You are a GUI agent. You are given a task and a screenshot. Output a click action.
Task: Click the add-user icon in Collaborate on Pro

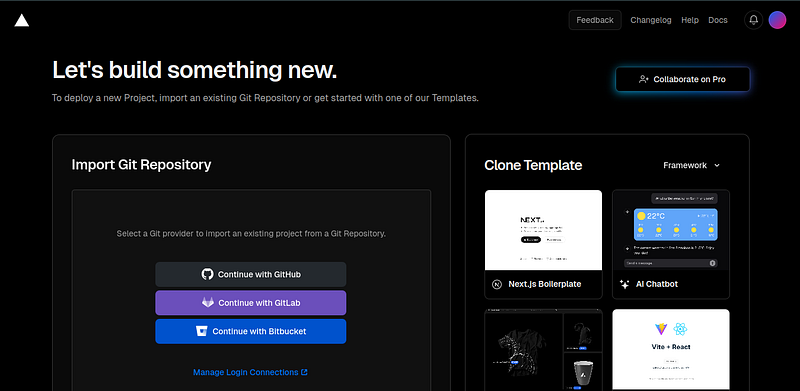tap(643, 79)
